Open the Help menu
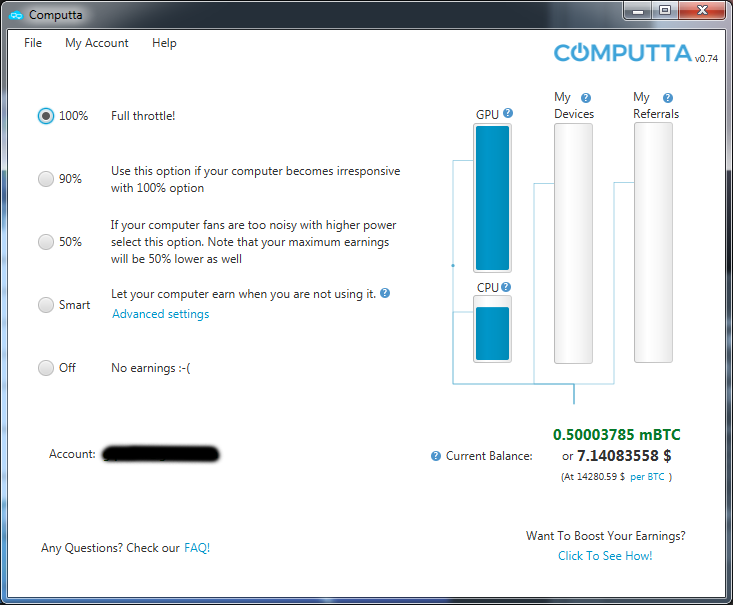The image size is (733, 605). [x=164, y=43]
